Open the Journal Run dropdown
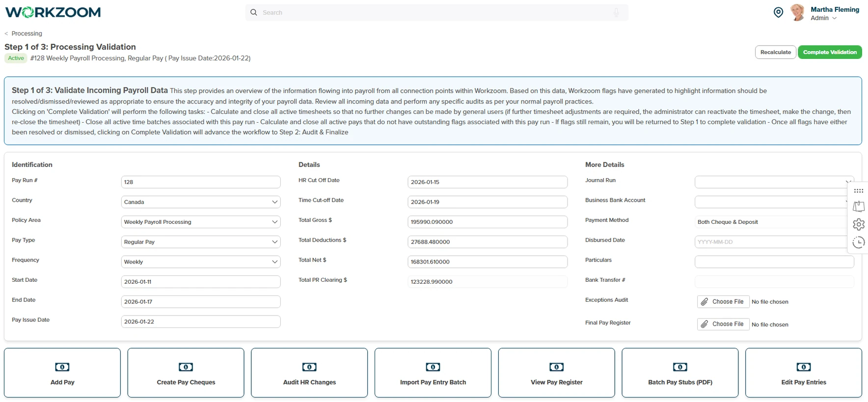 point(774,182)
